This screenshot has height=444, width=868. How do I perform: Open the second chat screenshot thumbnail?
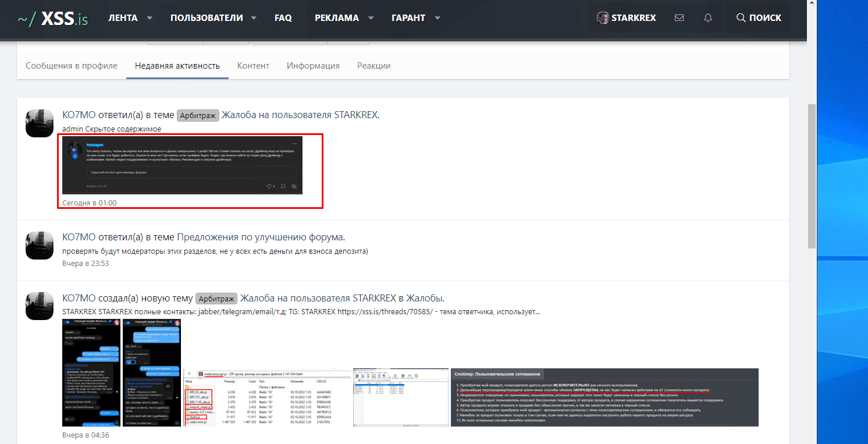(151, 372)
